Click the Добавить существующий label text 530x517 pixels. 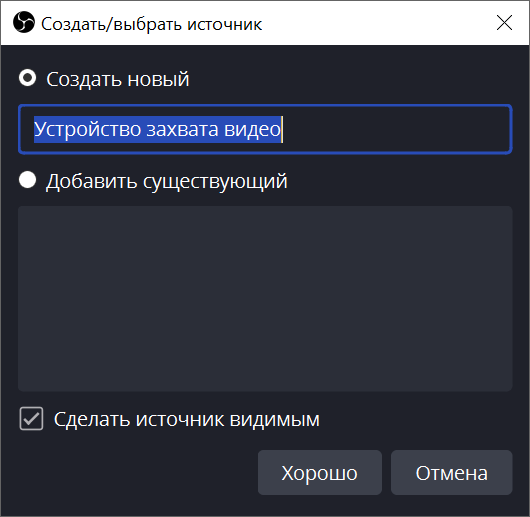166,181
